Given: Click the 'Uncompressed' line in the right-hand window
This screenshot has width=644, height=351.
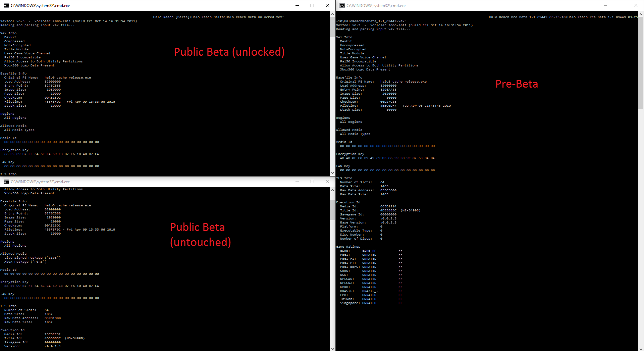Looking at the screenshot, I should (x=352, y=45).
